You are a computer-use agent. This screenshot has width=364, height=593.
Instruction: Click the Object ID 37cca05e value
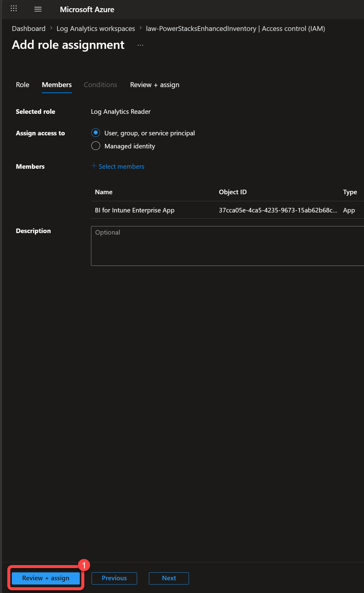pyautogui.click(x=278, y=210)
